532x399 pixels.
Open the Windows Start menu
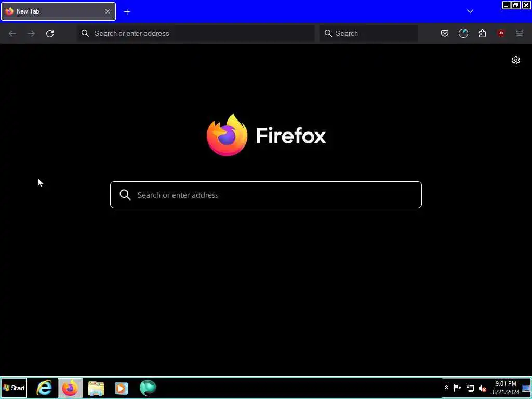point(14,388)
